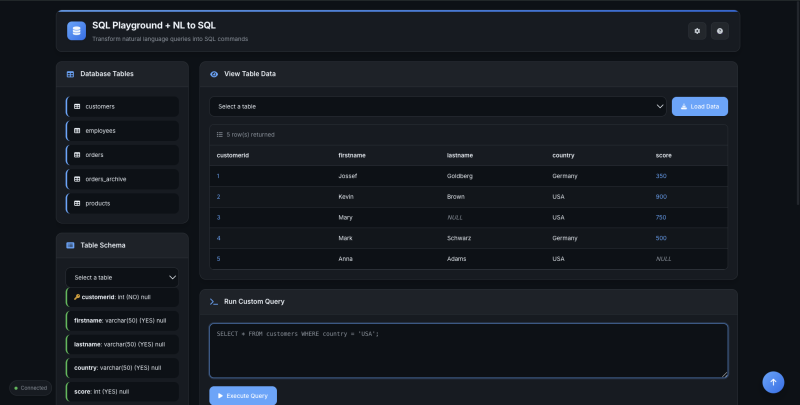Click the score column header
The width and height of the screenshot is (800, 405).
(x=663, y=156)
